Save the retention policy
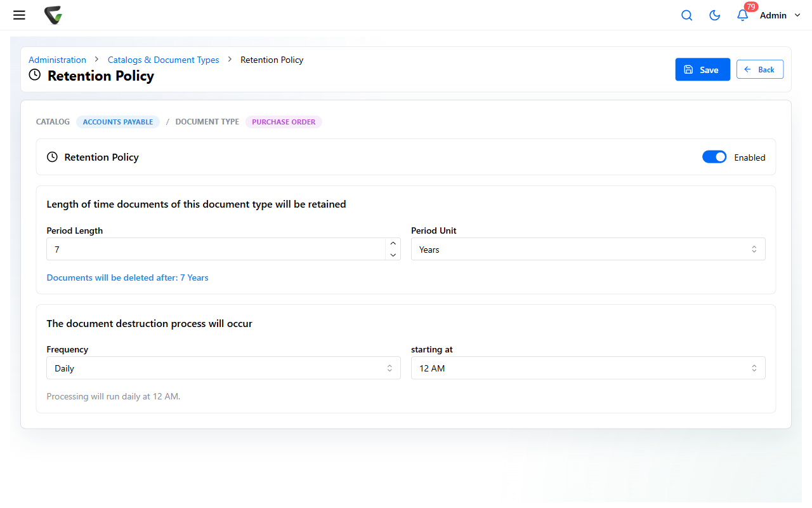The image size is (812, 508). point(703,69)
